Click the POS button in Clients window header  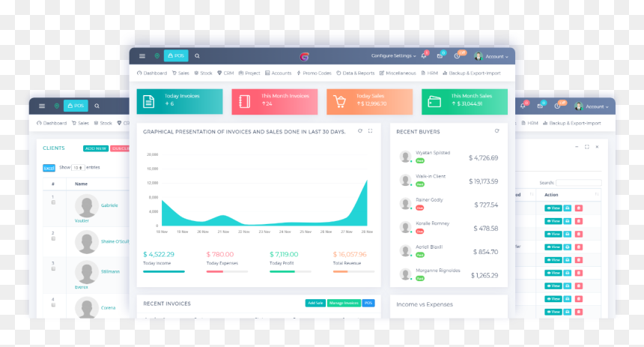(x=76, y=106)
